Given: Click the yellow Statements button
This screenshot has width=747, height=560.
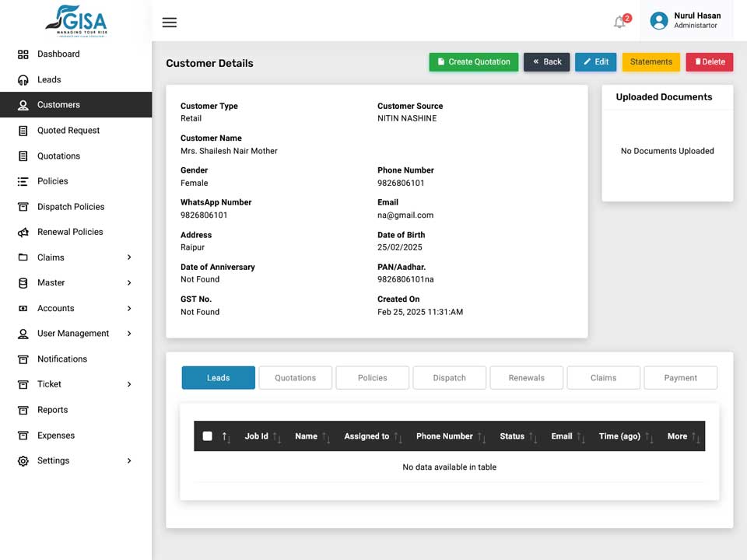Looking at the screenshot, I should (651, 62).
